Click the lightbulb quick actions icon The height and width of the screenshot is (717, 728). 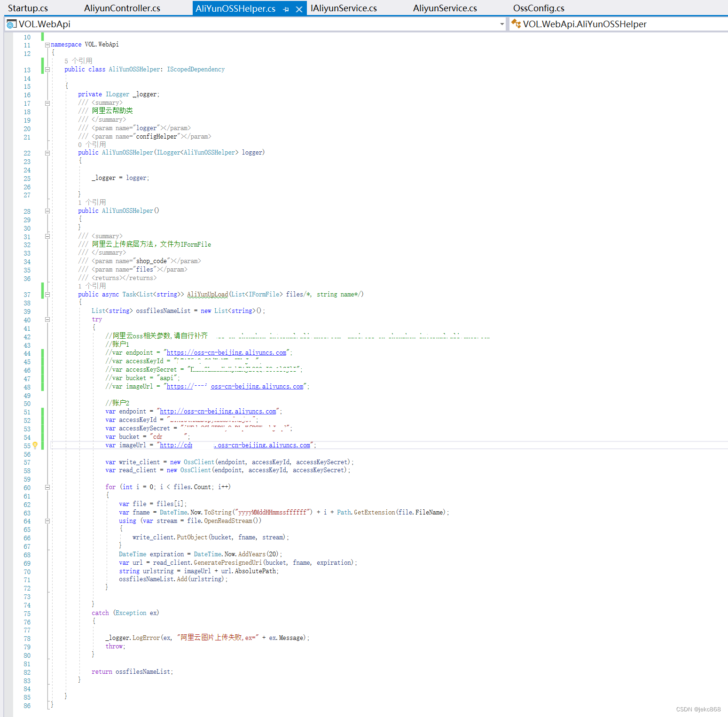pos(35,445)
